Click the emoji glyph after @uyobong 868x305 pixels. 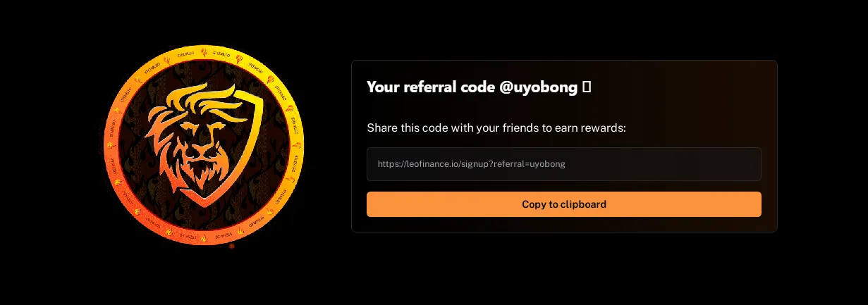coord(587,87)
